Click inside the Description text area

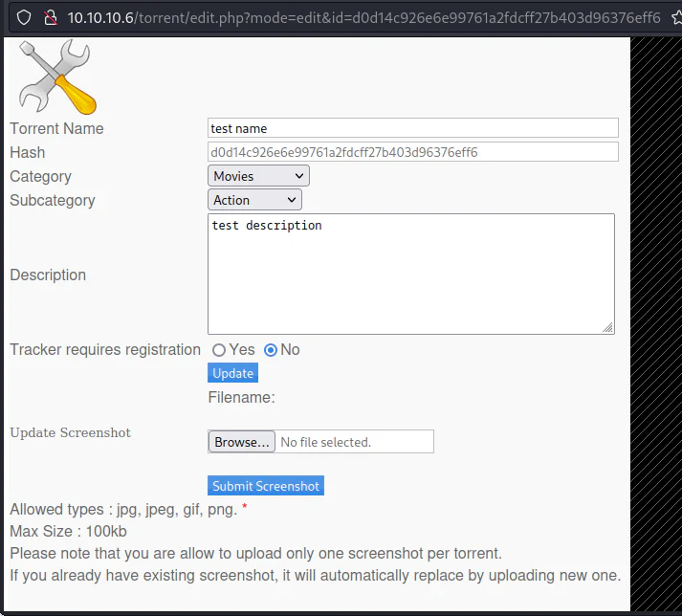pos(411,275)
